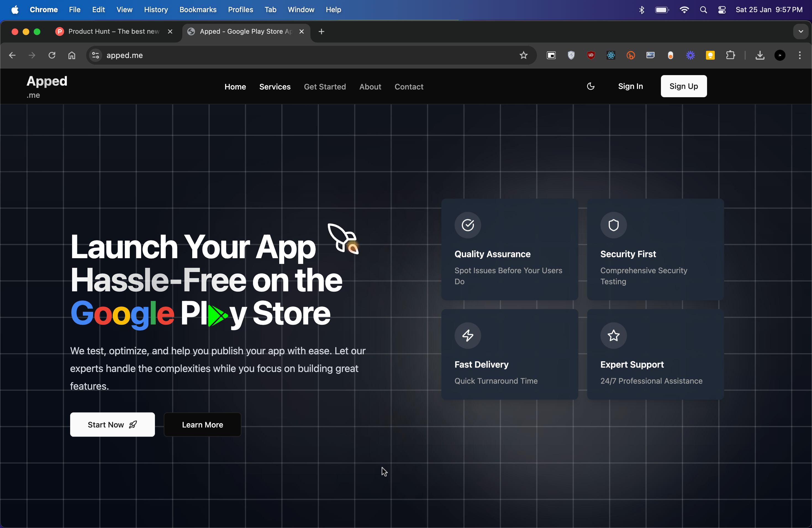Go back with browser back arrow
The width and height of the screenshot is (812, 528).
12,55
